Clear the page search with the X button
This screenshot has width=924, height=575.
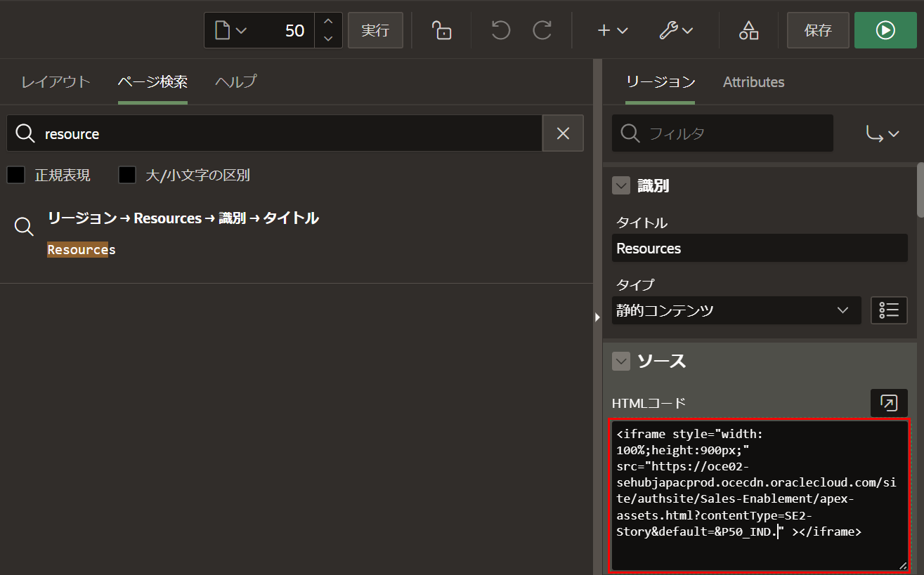point(563,133)
